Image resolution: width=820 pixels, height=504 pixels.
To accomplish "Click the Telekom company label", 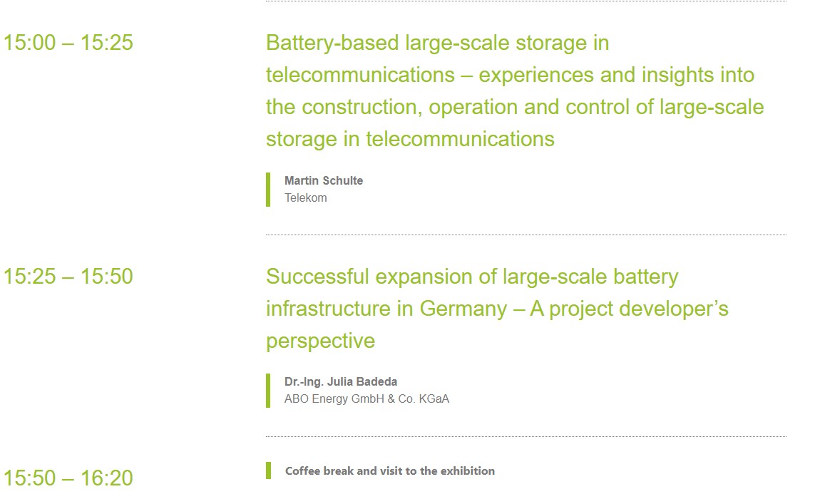I will pos(305,198).
